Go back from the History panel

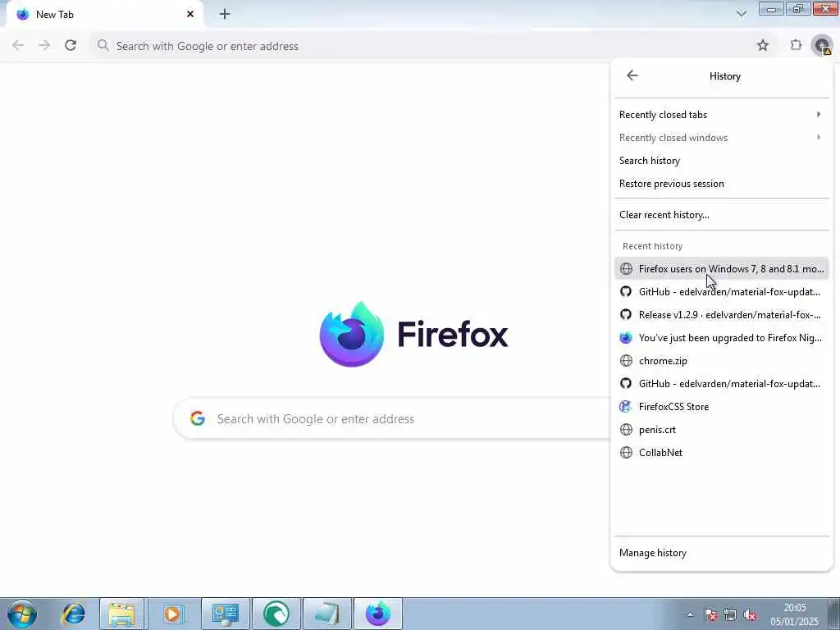click(x=632, y=75)
